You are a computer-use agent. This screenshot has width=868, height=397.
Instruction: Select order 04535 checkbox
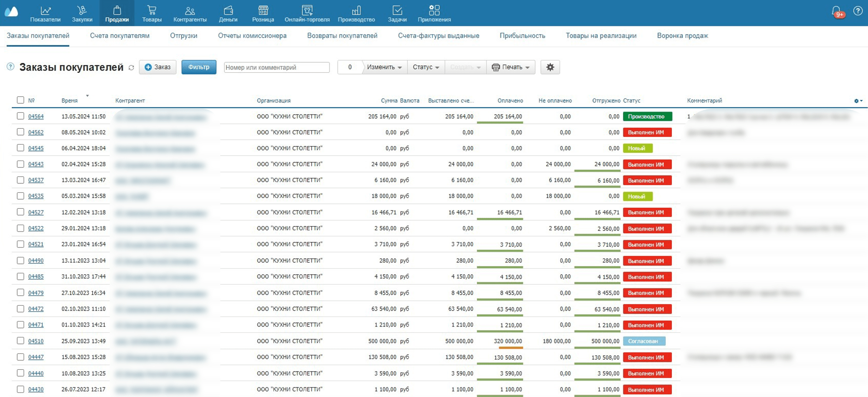pos(20,196)
